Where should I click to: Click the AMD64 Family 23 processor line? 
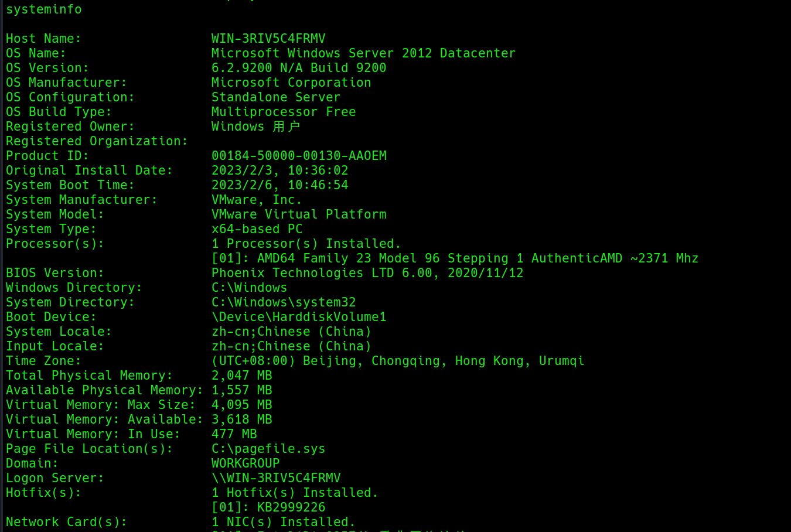pyautogui.click(x=455, y=258)
